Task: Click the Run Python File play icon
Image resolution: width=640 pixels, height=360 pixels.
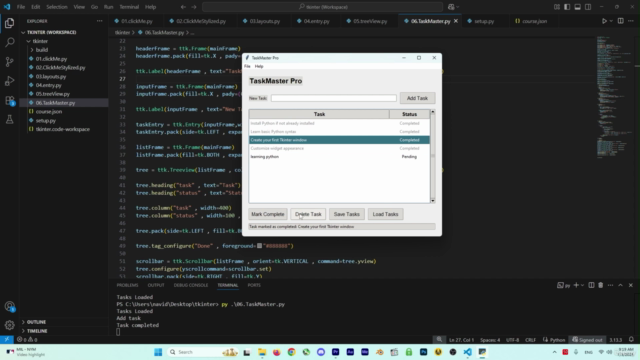Action: point(604,21)
